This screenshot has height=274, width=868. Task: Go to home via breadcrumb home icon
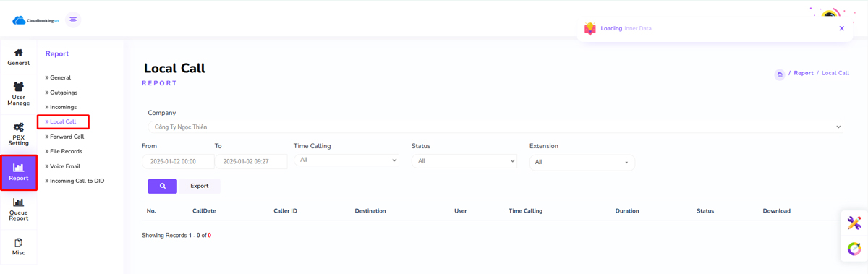pos(780,74)
